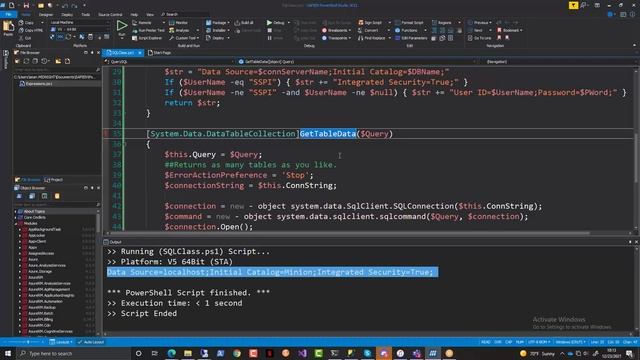Click the new folder icon in File Browser toolbar
The height and width of the screenshot is (360, 640).
[58, 61]
